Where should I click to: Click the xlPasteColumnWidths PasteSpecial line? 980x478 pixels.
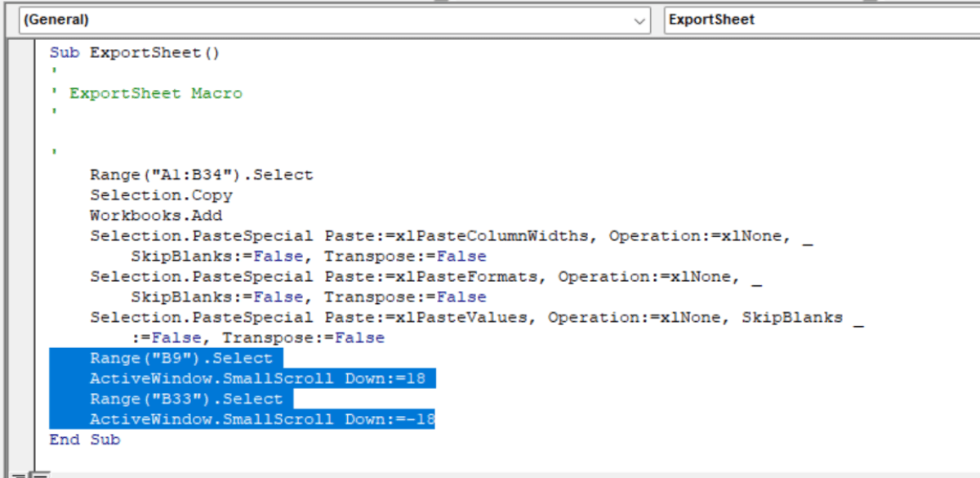[x=451, y=236]
